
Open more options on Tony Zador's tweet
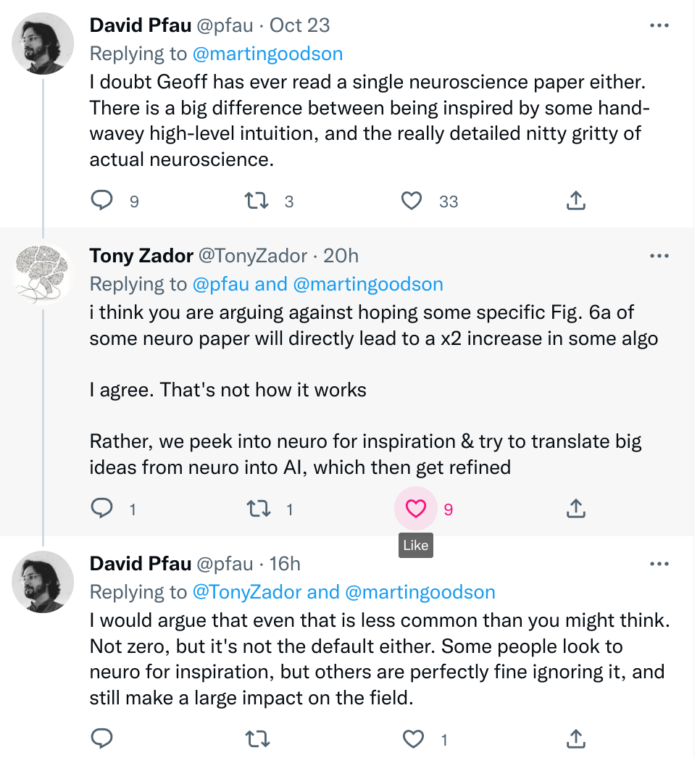click(x=659, y=256)
